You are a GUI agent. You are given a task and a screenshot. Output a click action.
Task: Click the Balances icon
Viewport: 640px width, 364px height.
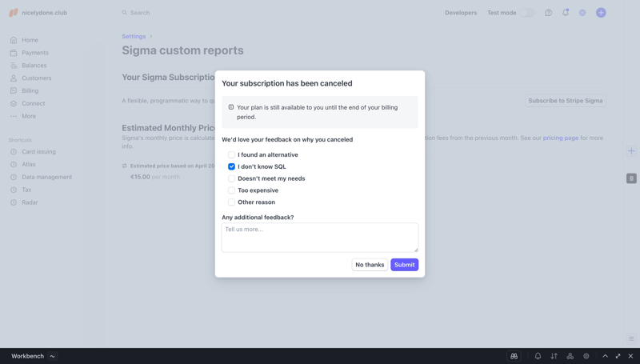[x=14, y=66]
